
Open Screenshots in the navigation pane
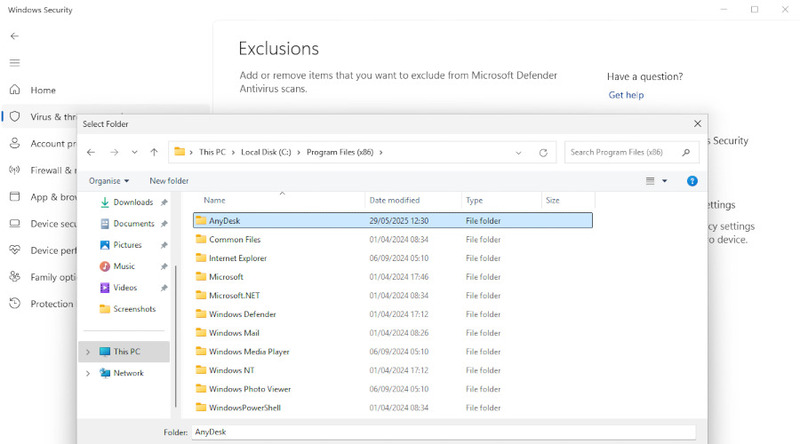pos(134,309)
